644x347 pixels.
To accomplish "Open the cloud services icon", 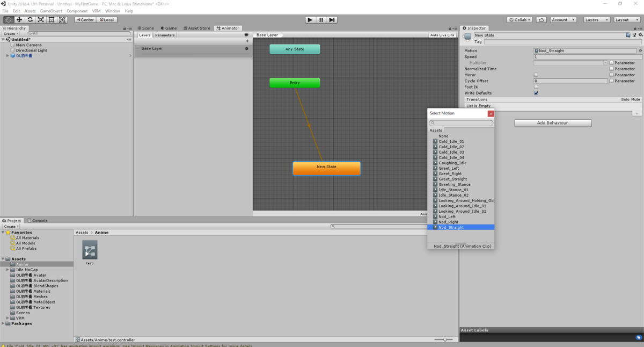I will click(x=541, y=20).
